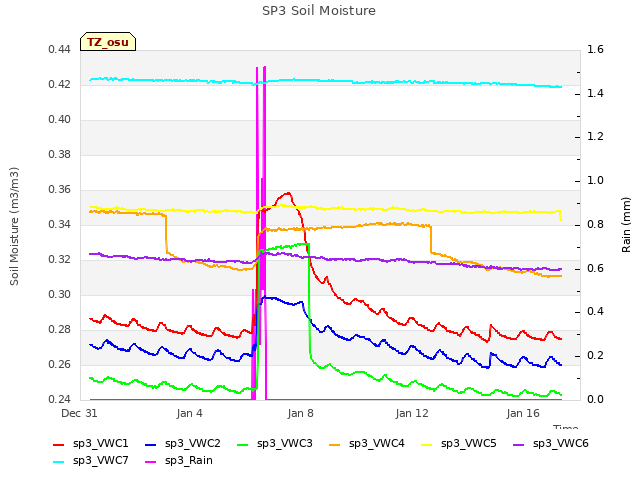
Task: Click the 0.0 rain axis value
Action: [x=596, y=399]
